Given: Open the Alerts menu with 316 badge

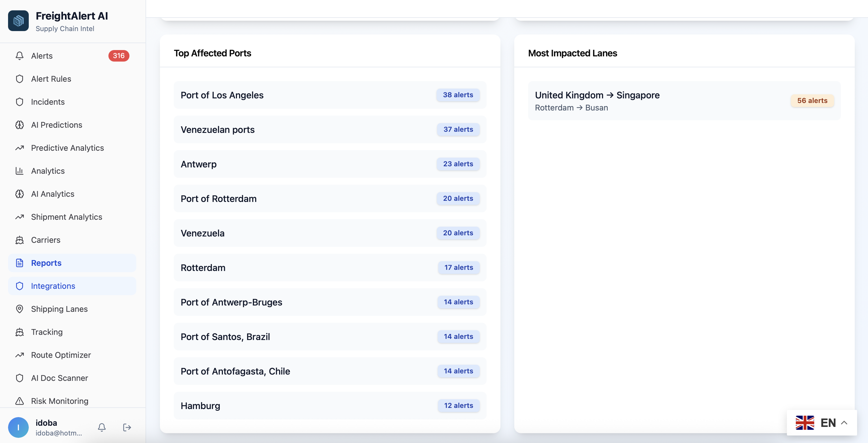Looking at the screenshot, I should coord(72,56).
